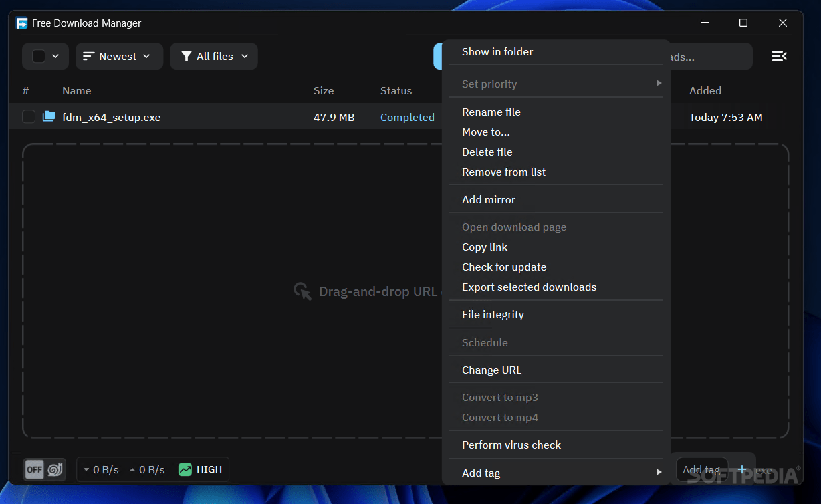Maximize the Free Download Manager window
This screenshot has height=504, width=821.
[743, 23]
